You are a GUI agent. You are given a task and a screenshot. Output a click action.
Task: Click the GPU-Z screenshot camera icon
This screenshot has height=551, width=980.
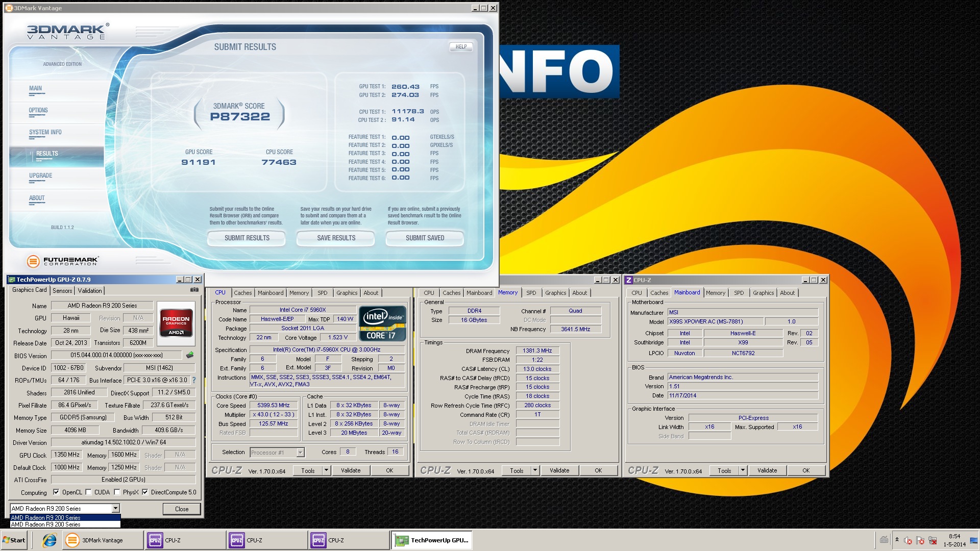[194, 290]
